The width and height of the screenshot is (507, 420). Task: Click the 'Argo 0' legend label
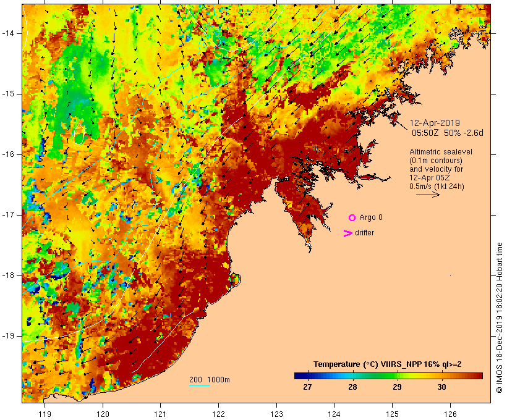pos(371,217)
